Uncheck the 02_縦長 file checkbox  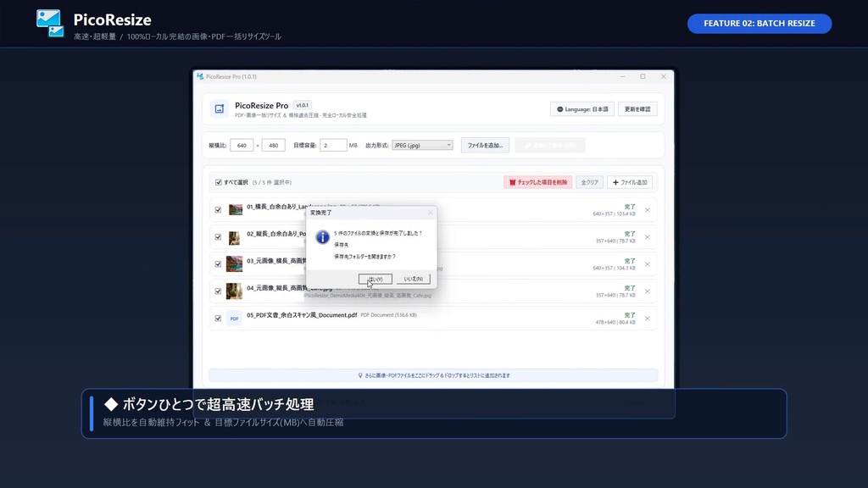(218, 237)
